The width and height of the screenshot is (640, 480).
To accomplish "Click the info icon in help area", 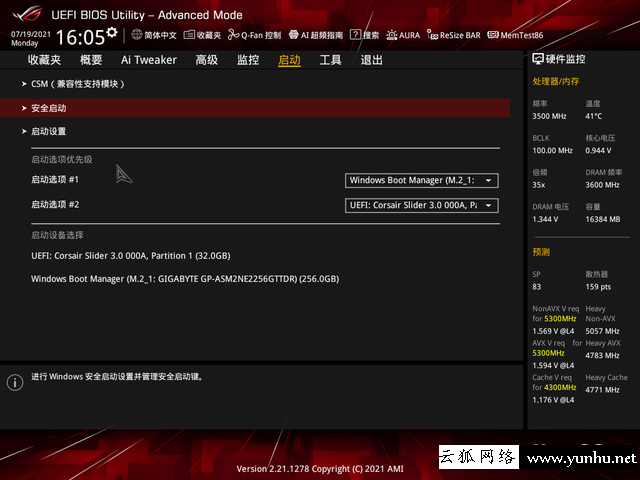I will [x=15, y=382].
